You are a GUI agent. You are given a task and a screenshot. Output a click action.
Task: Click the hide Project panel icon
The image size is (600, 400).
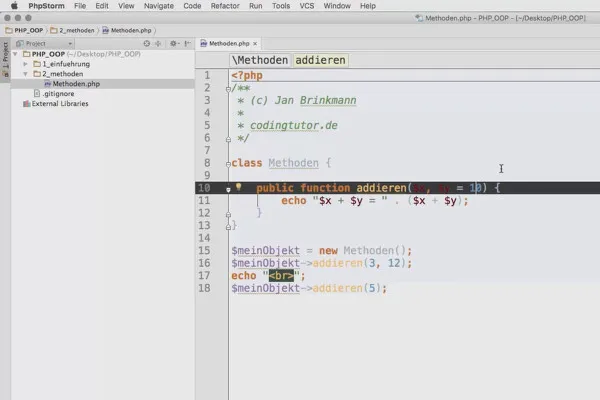188,43
